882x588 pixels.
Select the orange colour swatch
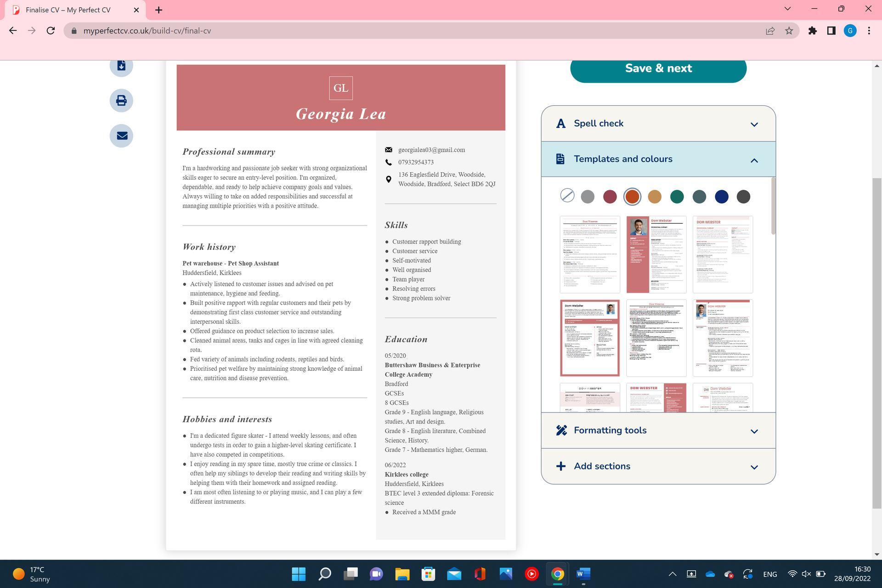click(x=632, y=197)
